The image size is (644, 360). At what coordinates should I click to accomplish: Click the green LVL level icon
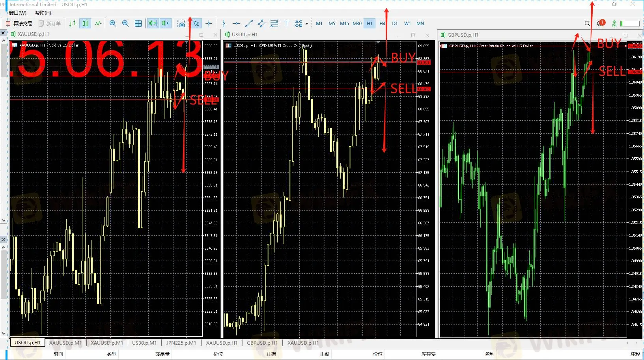[x=614, y=24]
